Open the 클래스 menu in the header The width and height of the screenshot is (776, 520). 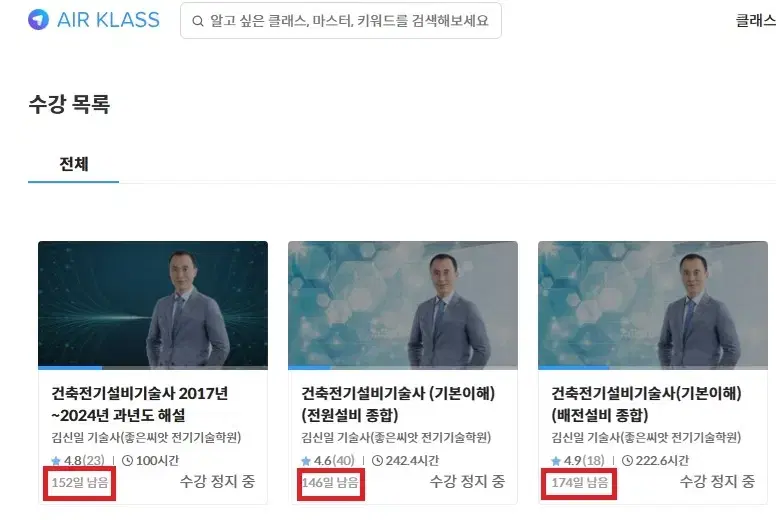click(x=756, y=20)
